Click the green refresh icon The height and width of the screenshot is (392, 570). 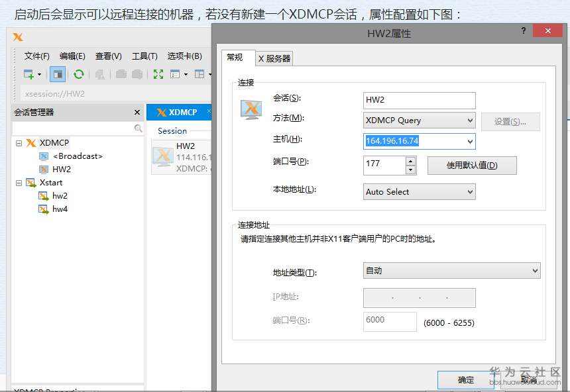tap(78, 74)
